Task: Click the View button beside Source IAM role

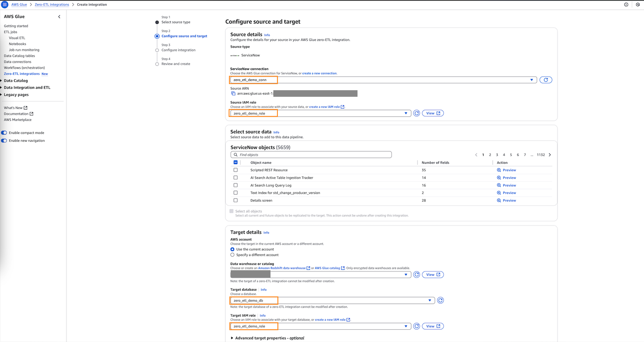Action: pyautogui.click(x=433, y=113)
